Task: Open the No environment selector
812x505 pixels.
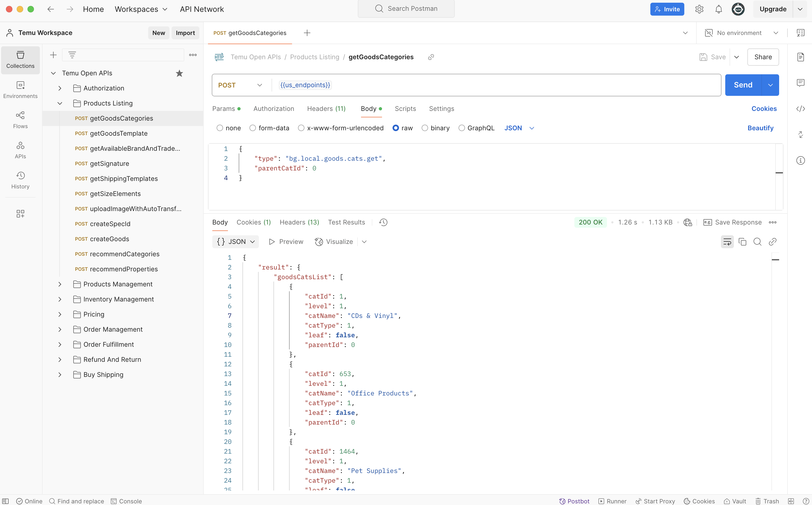Action: pos(742,33)
